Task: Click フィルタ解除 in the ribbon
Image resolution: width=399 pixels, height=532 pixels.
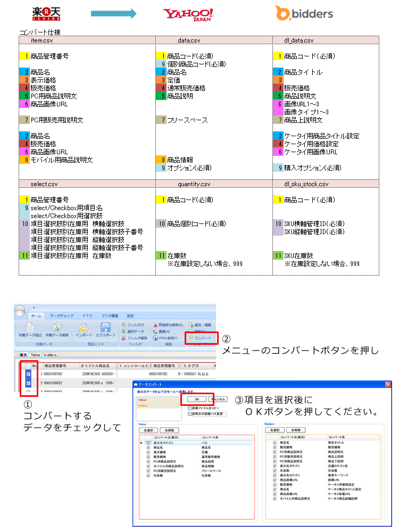Action: [x=135, y=338]
